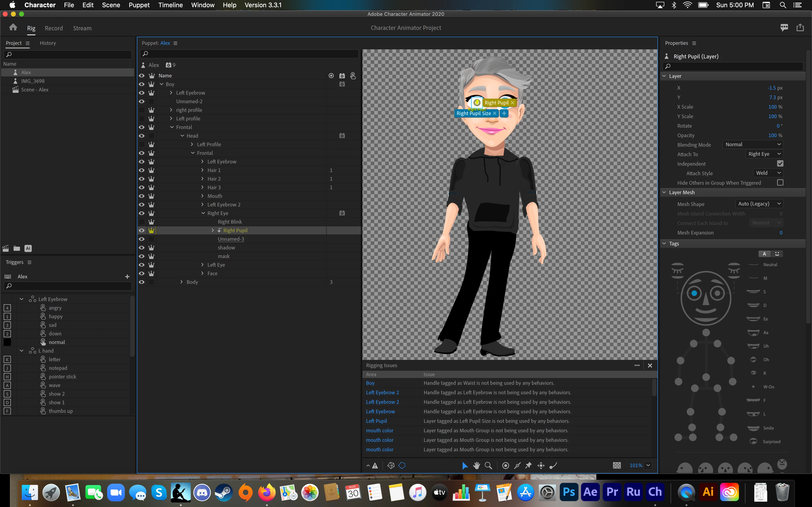The image size is (812, 507).
Task: Select the Pin tool
Action: (529, 465)
